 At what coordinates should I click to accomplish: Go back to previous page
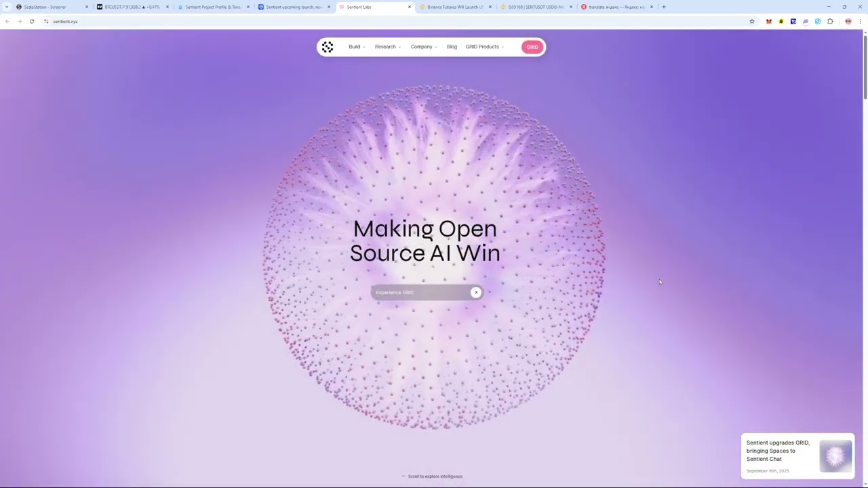(7, 21)
